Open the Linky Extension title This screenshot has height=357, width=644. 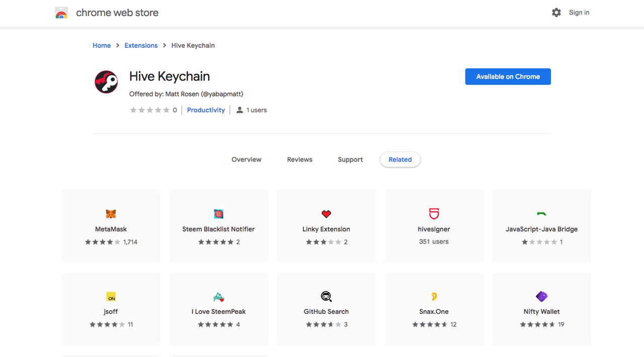pos(326,229)
